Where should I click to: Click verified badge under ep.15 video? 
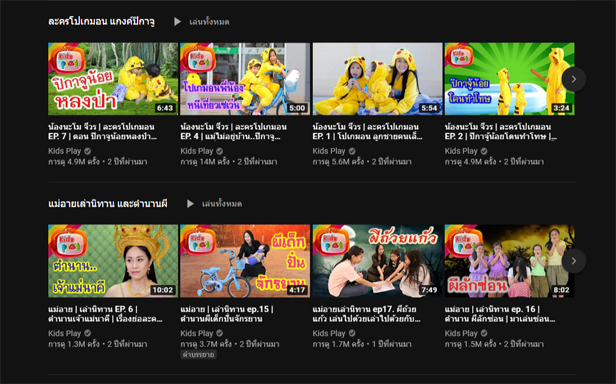[220, 333]
